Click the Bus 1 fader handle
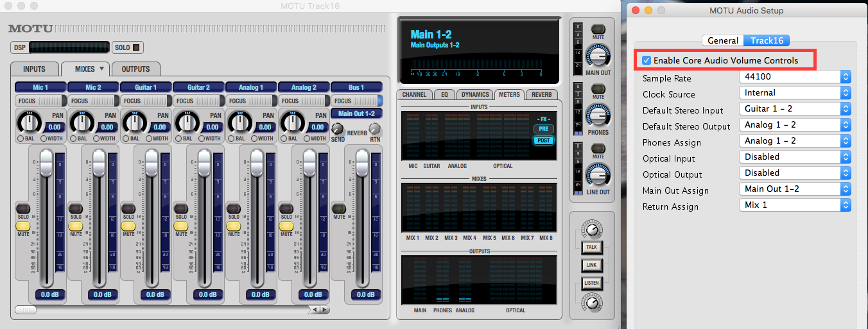The width and height of the screenshot is (868, 329). 362,163
